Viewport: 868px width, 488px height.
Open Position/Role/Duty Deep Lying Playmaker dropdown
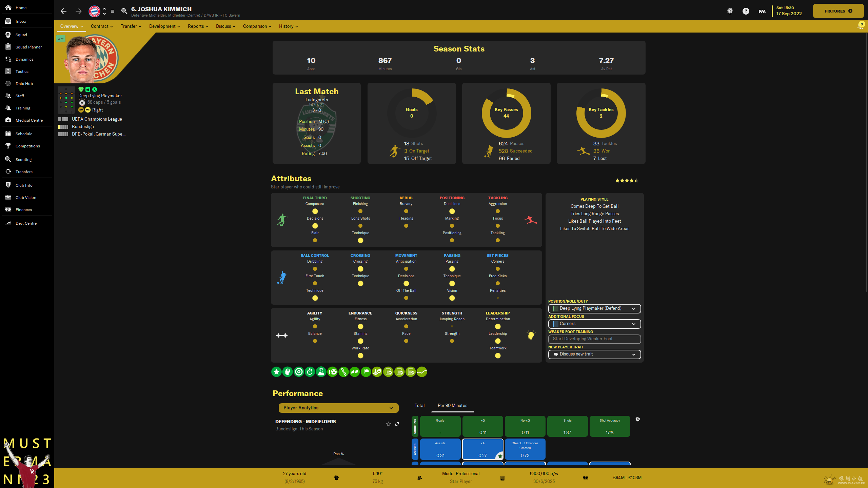click(x=594, y=308)
